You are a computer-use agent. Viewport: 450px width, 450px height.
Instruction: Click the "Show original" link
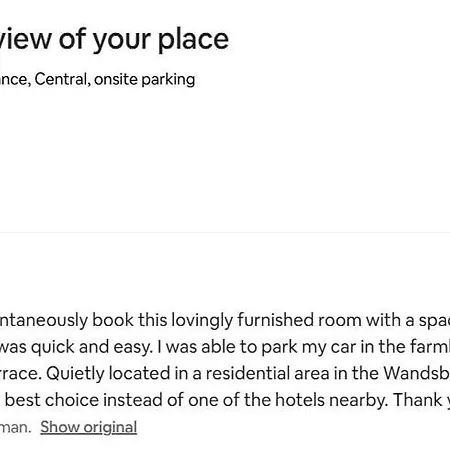point(89,427)
